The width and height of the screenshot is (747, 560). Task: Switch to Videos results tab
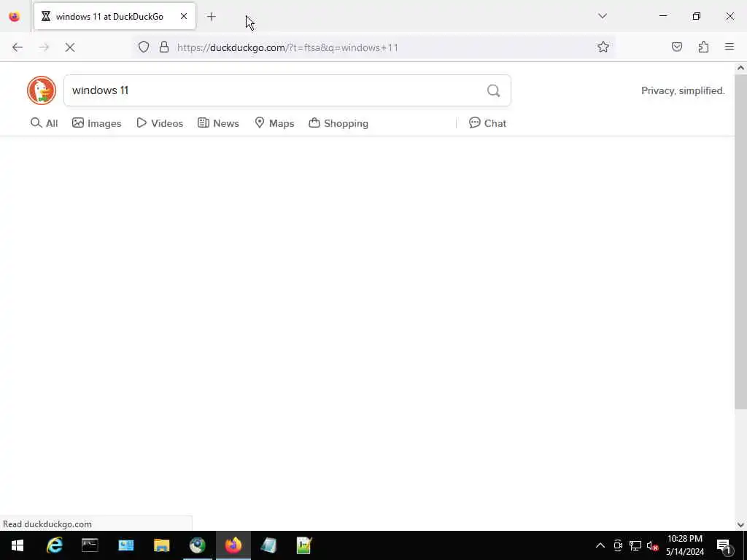160,123
